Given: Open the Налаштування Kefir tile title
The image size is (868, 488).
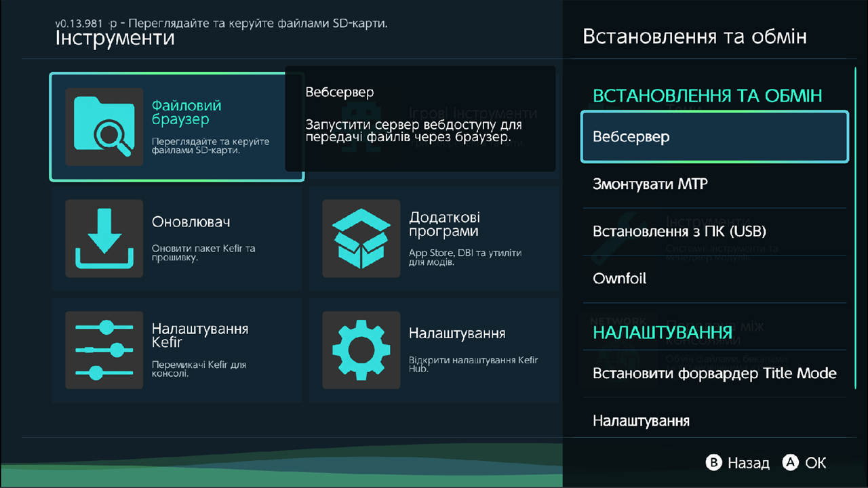Looking at the screenshot, I should (200, 335).
